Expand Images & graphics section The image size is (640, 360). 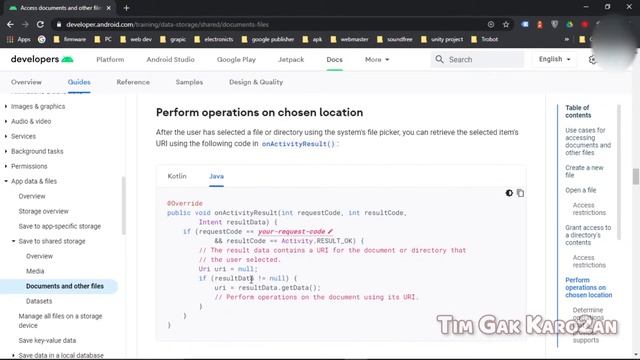(38, 106)
